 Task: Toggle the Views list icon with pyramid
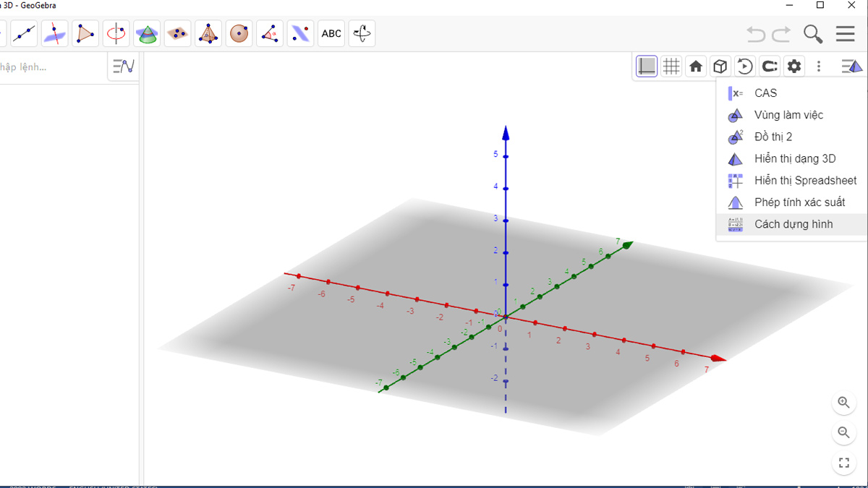coord(852,67)
